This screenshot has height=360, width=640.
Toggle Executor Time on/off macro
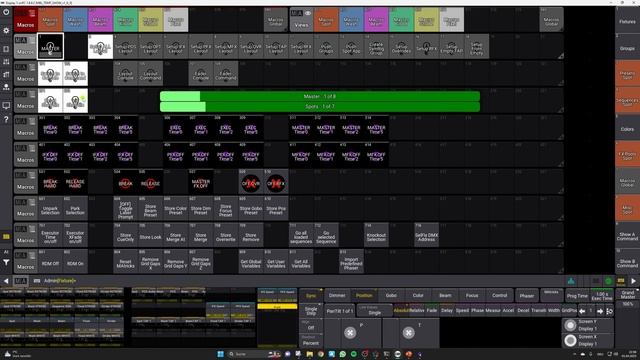pyautogui.click(x=50, y=236)
